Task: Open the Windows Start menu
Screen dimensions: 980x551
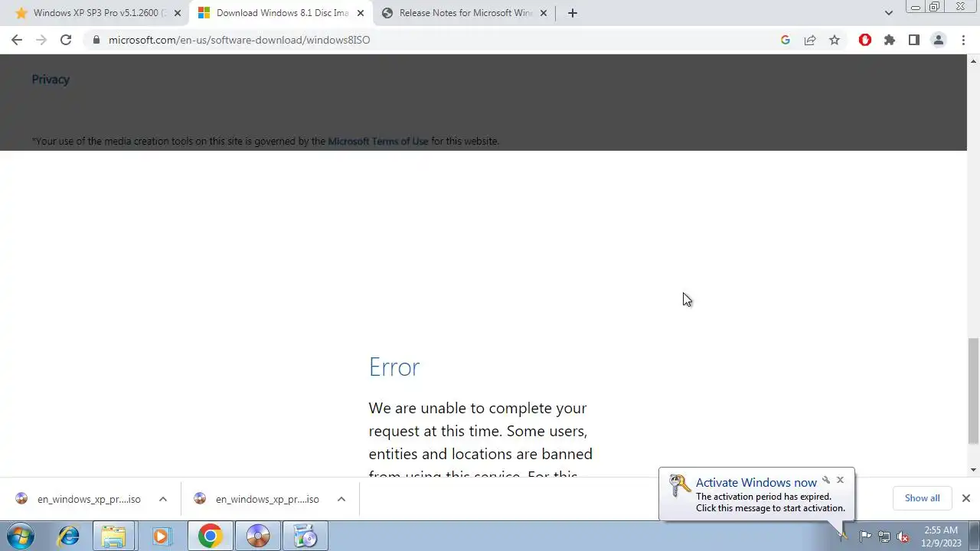Action: 21,536
